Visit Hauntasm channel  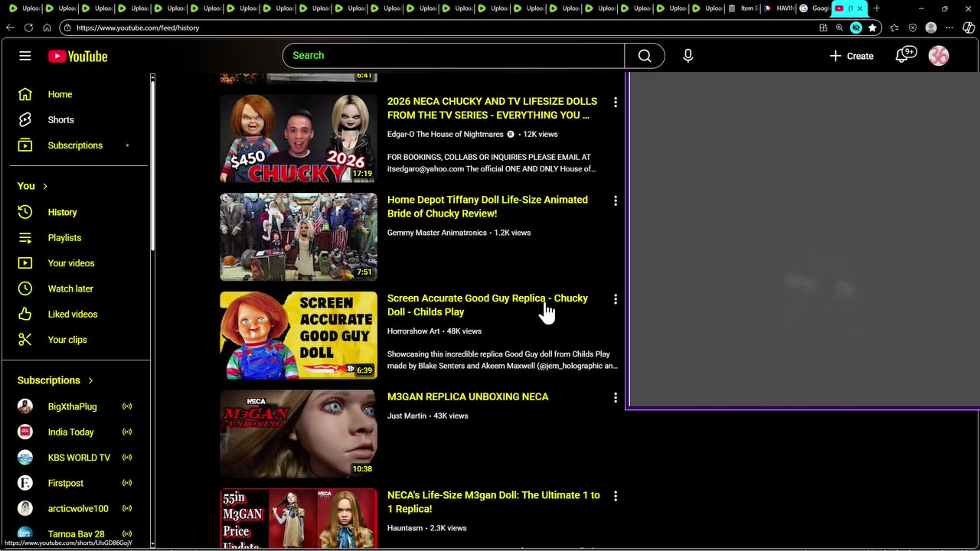coord(405,528)
